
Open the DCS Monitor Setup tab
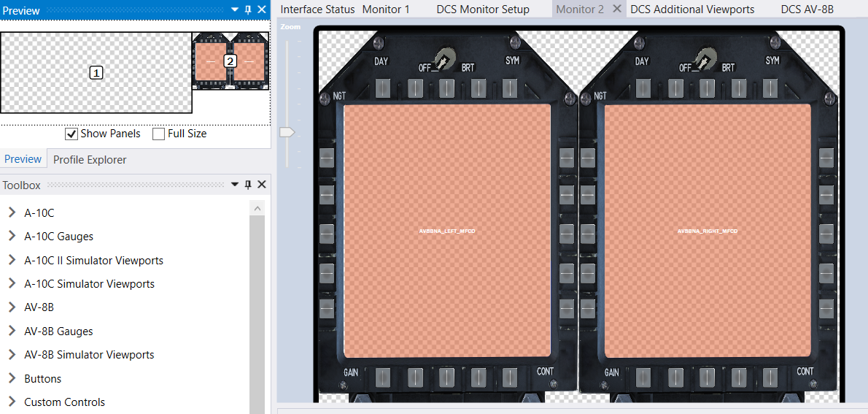click(x=482, y=9)
